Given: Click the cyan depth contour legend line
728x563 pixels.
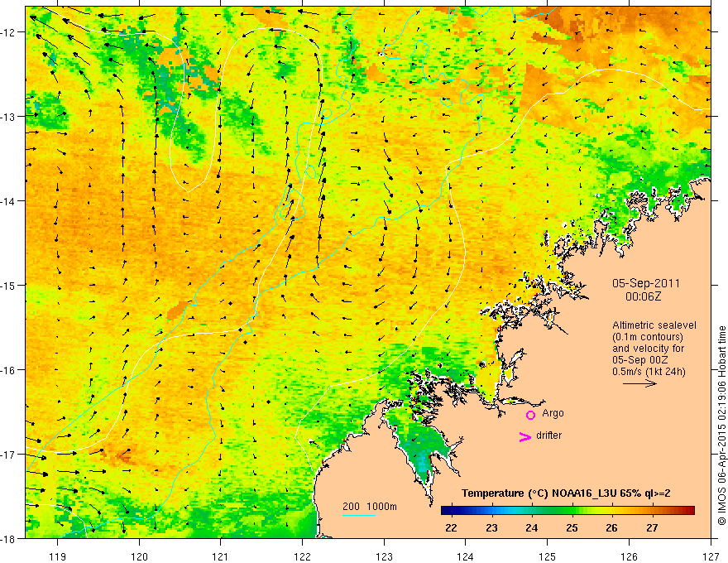Looking at the screenshot, I should click(359, 515).
